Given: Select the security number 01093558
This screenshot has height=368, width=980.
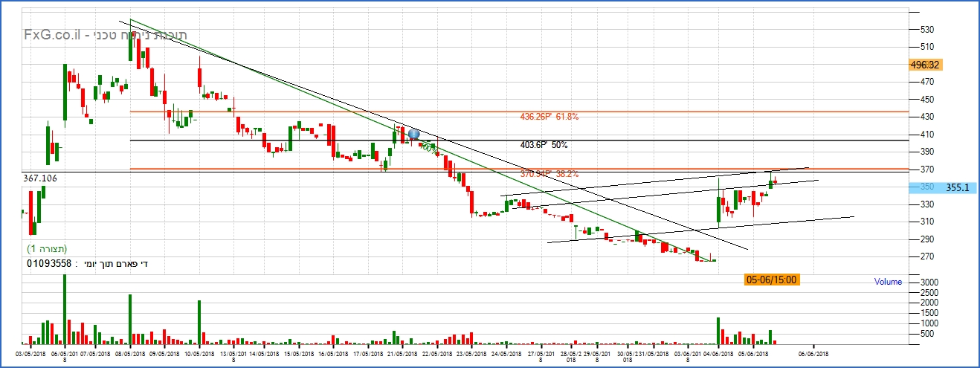Looking at the screenshot, I should [x=49, y=263].
